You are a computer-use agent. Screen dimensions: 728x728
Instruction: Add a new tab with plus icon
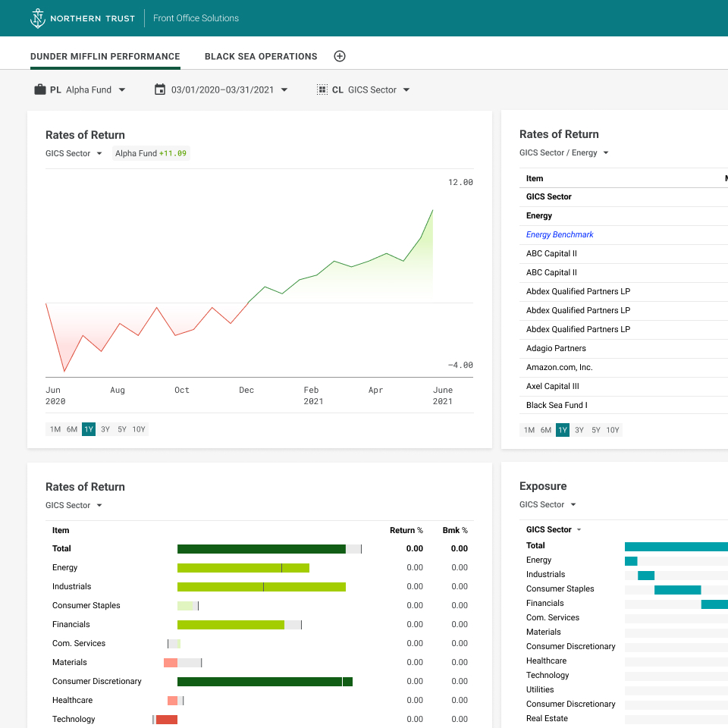click(x=340, y=56)
